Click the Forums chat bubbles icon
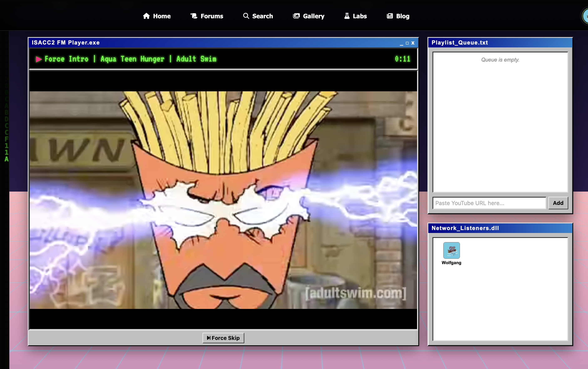 point(194,16)
